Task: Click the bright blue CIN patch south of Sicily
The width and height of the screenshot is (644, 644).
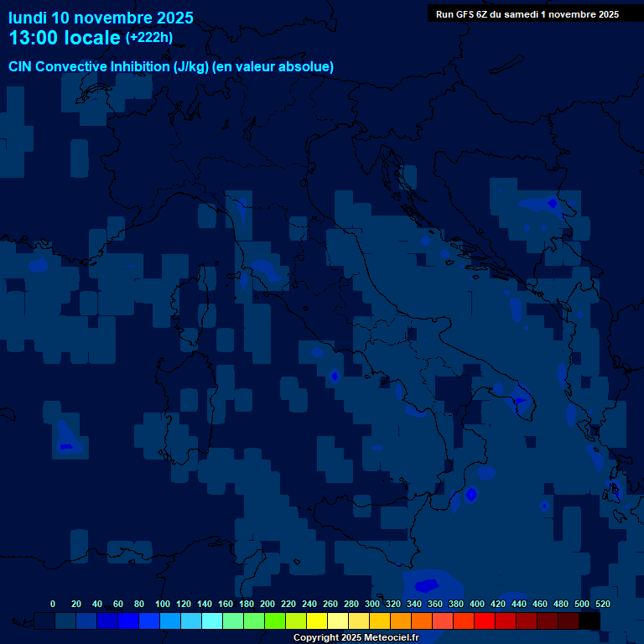Action: tap(428, 584)
